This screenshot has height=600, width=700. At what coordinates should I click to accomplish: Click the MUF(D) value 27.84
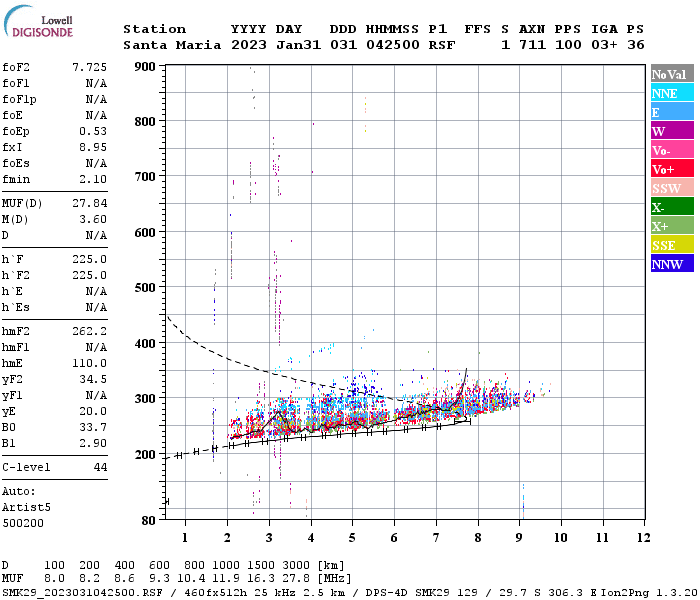pos(90,203)
